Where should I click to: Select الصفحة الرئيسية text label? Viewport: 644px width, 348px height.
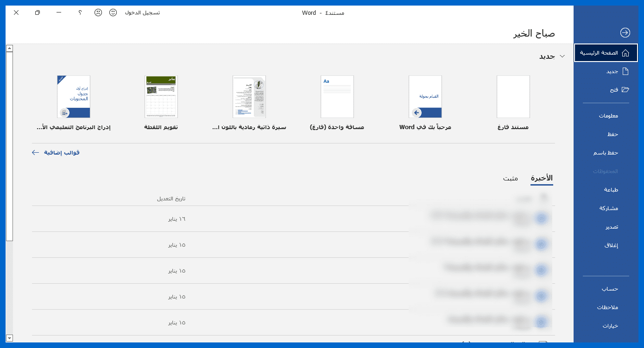point(600,53)
